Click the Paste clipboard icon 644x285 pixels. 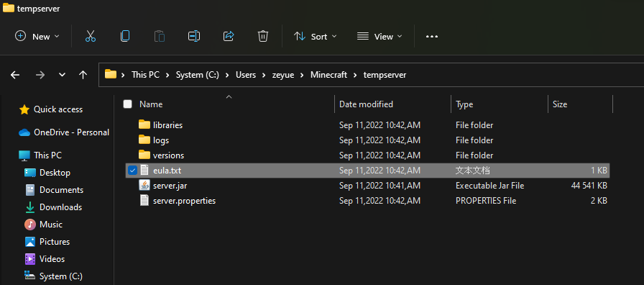[160, 36]
